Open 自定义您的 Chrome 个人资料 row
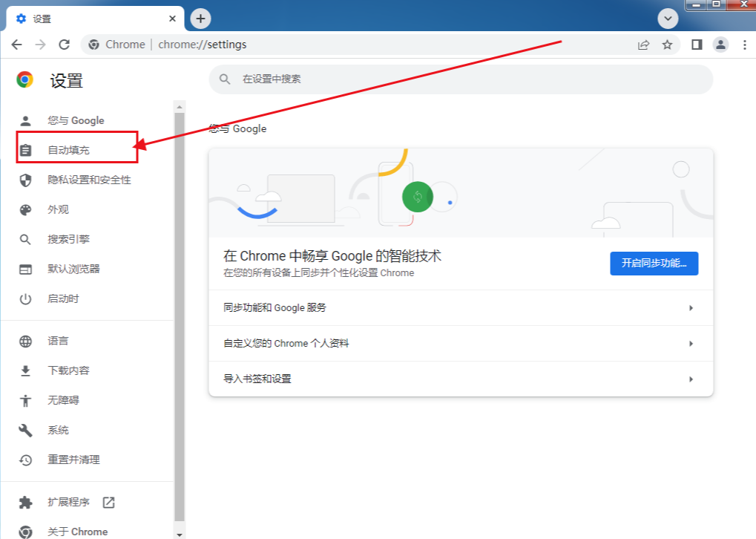 tap(461, 344)
